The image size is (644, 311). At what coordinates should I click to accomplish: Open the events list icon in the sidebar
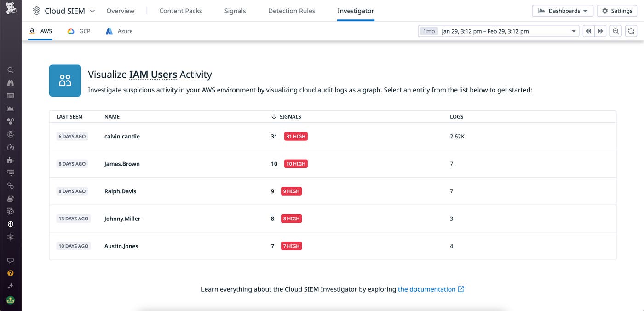[11, 96]
